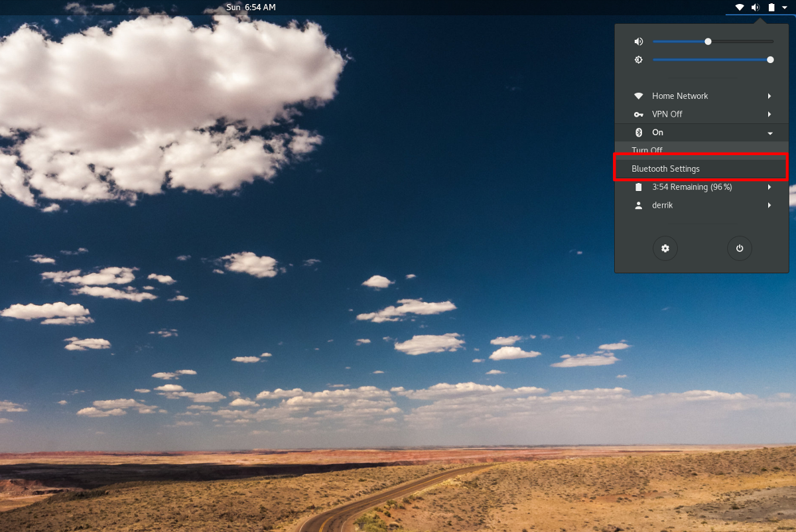Image resolution: width=796 pixels, height=532 pixels.
Task: Open the Home Network menu entry
Action: (702, 96)
